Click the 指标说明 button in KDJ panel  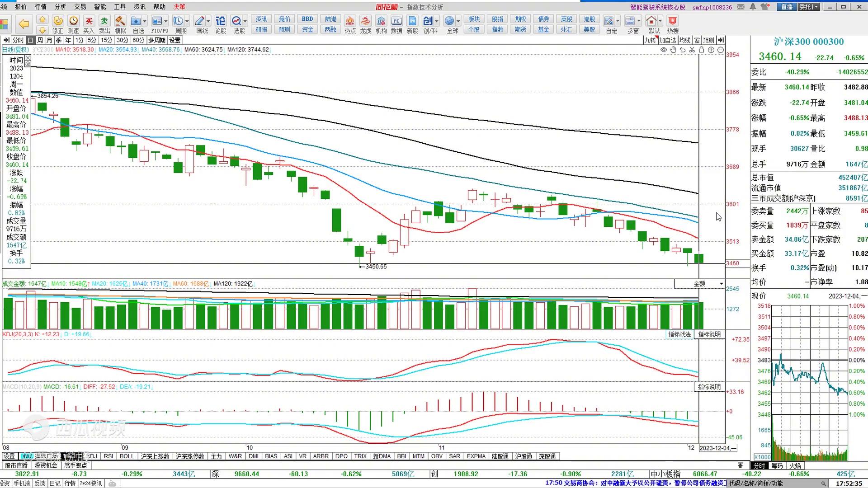point(709,334)
